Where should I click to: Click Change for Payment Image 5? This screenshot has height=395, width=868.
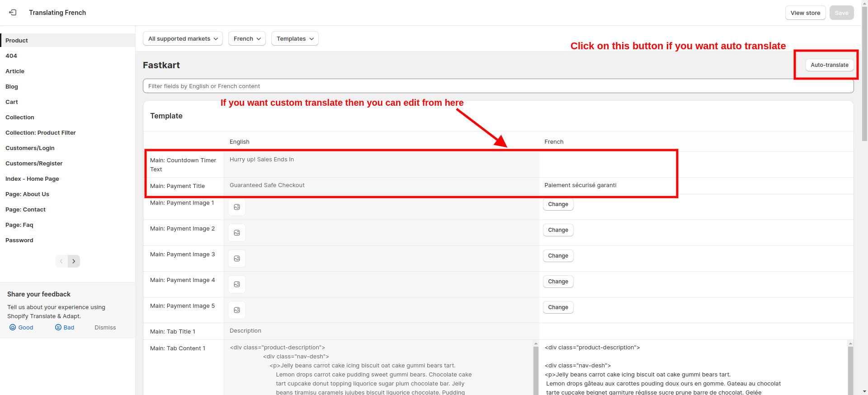coord(558,307)
